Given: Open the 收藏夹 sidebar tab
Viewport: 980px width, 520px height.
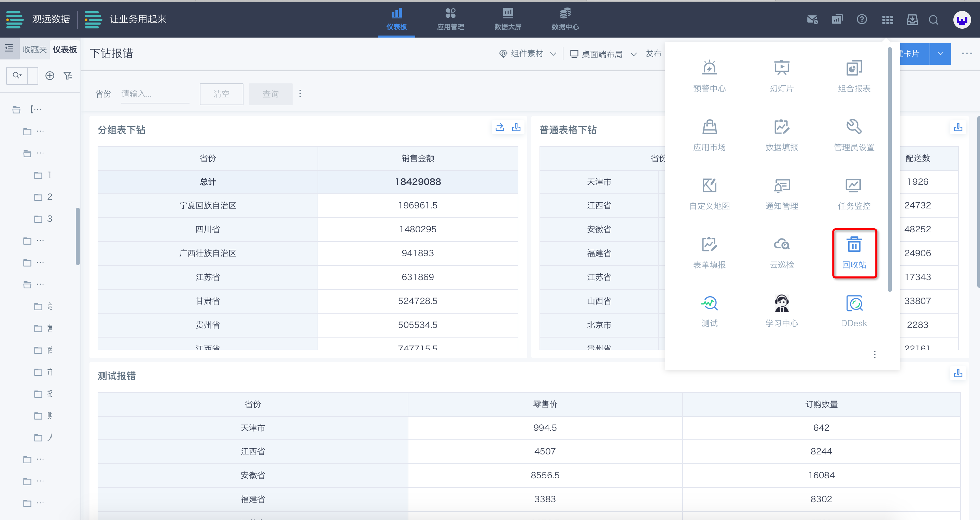Looking at the screenshot, I should tap(34, 50).
